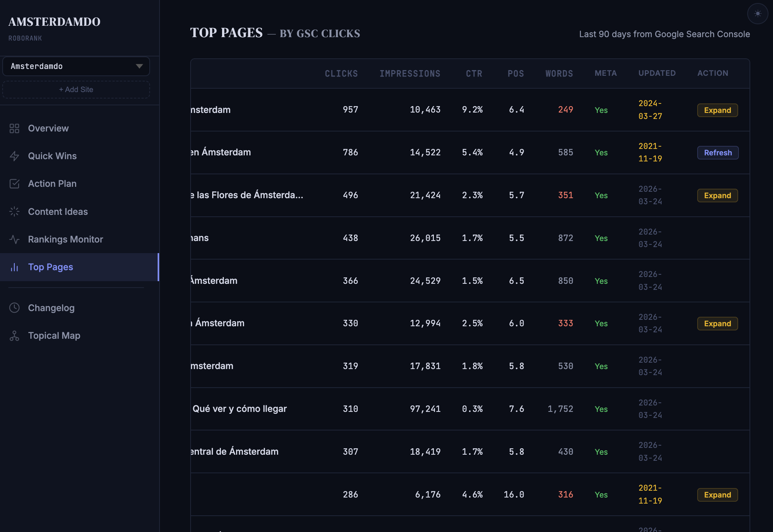The image size is (773, 532).
Task: Click the Topical Map network icon
Action: 15,336
